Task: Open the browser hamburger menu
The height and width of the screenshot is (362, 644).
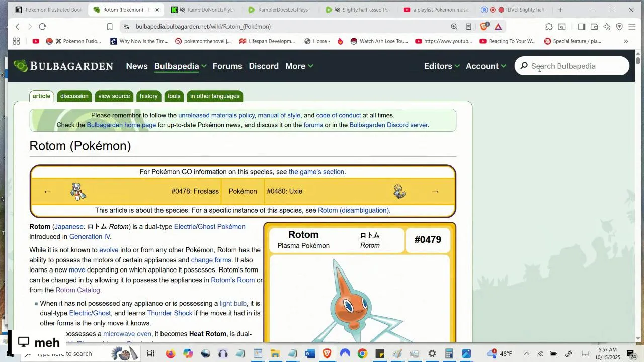Action: [x=632, y=27]
